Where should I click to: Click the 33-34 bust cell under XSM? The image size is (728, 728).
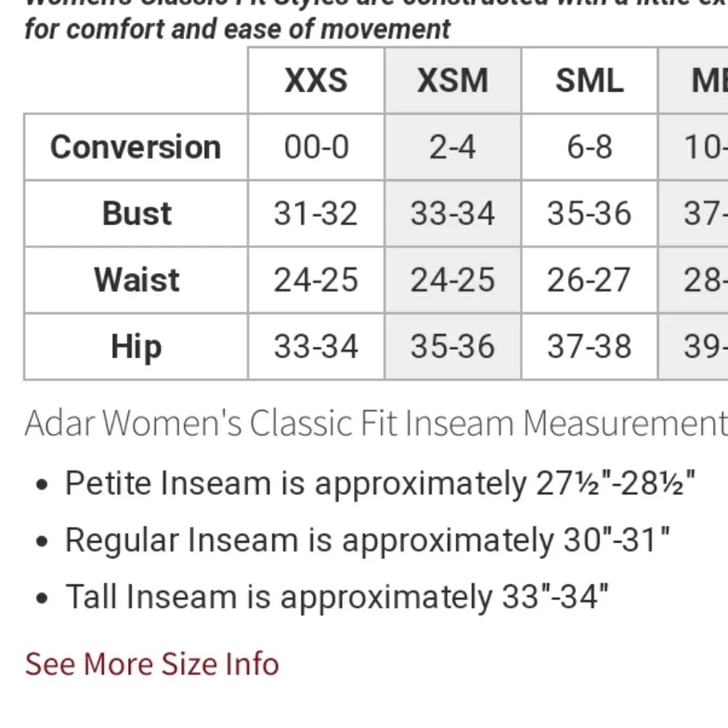pyautogui.click(x=453, y=213)
